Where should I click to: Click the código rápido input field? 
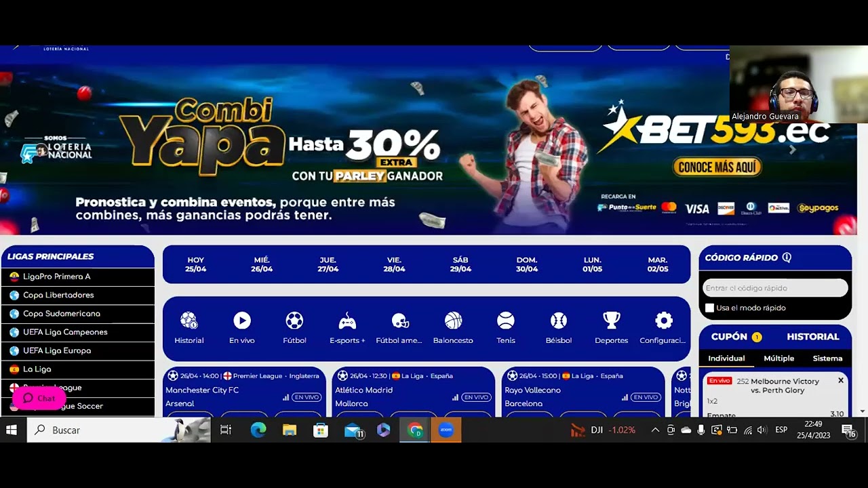click(x=775, y=288)
